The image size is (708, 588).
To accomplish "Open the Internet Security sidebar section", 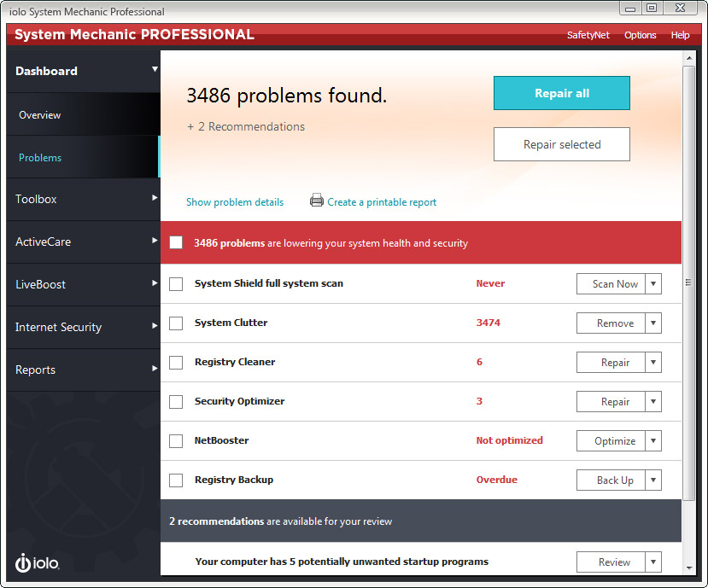I will pyautogui.click(x=84, y=327).
